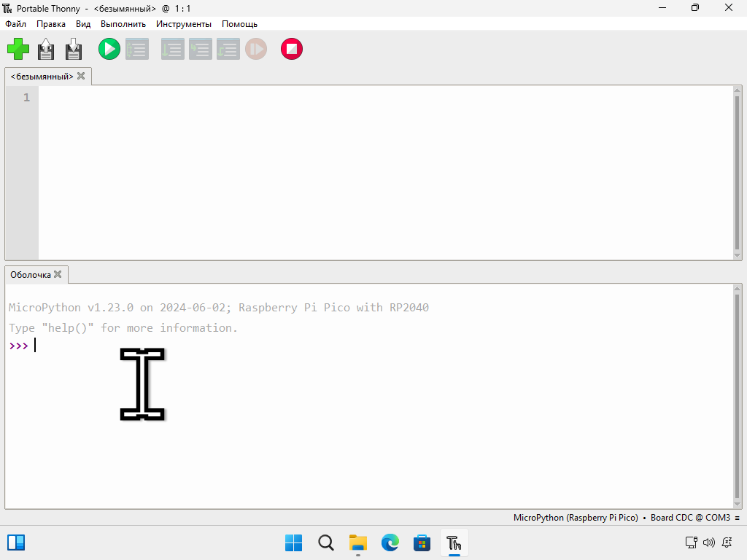Image resolution: width=747 pixels, height=560 pixels.
Task: Create a new file with the green plus icon
Action: click(18, 49)
